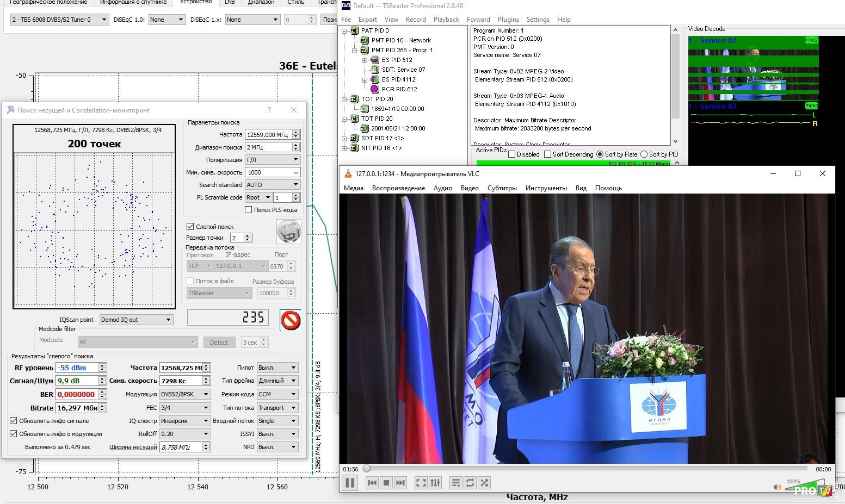Open the IQScan point dropdown
The height and width of the screenshot is (504, 845).
click(x=136, y=320)
